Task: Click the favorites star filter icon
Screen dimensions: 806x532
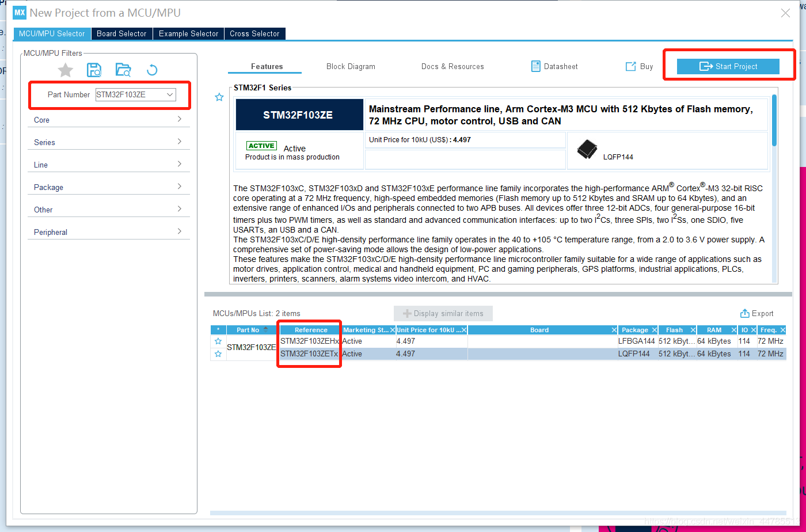Action: [x=66, y=70]
